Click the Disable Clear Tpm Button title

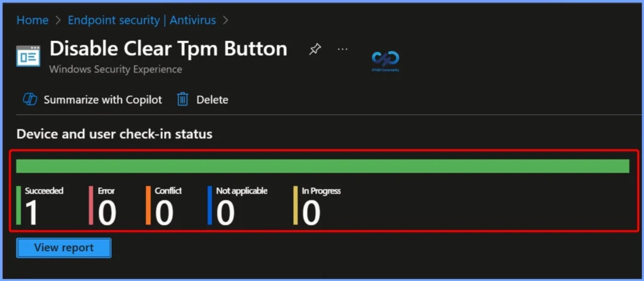169,49
